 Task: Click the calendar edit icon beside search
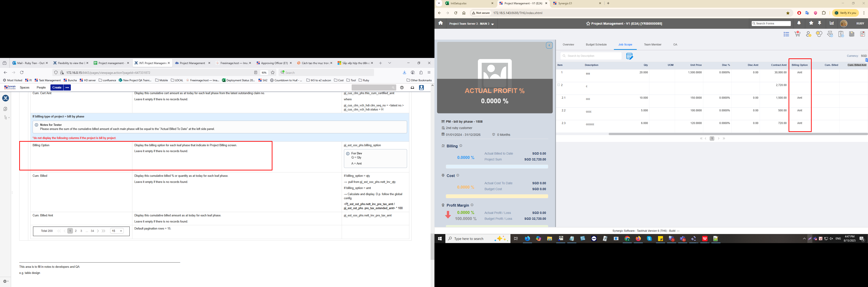tap(629, 56)
